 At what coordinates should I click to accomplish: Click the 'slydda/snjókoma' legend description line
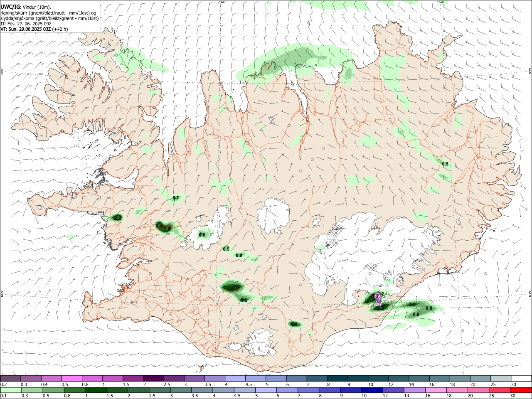[49, 18]
